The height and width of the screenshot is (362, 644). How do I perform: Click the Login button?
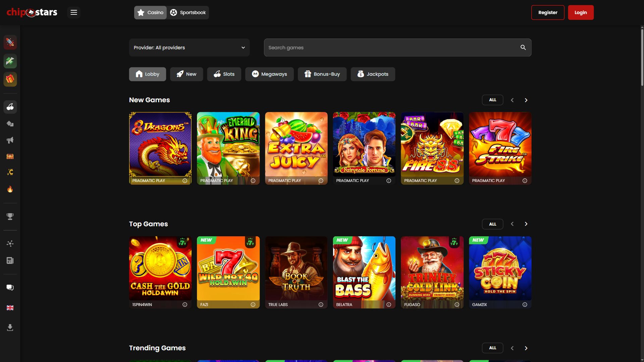point(581,12)
